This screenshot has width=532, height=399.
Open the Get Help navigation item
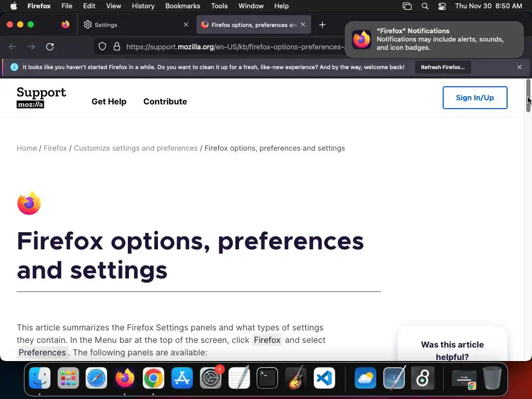coord(109,101)
